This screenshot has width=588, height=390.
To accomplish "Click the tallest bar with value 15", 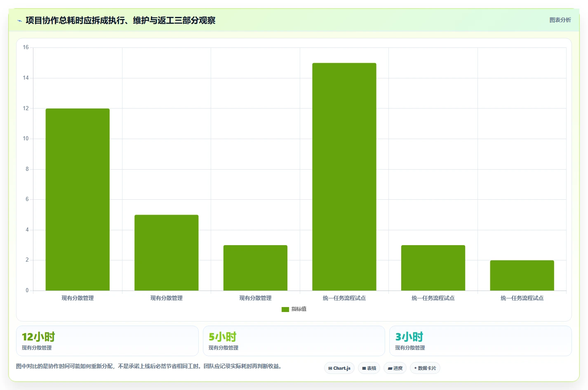I will point(344,177).
